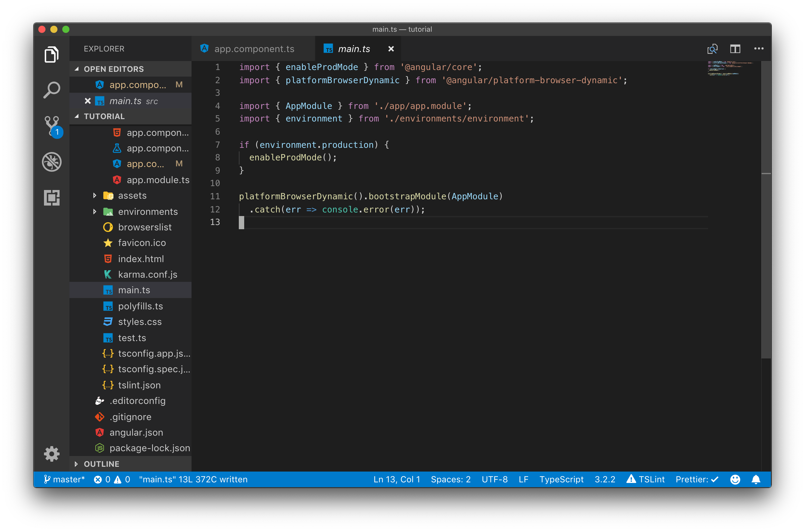Close the main.ts editor tab
805x532 pixels.
(x=391, y=49)
